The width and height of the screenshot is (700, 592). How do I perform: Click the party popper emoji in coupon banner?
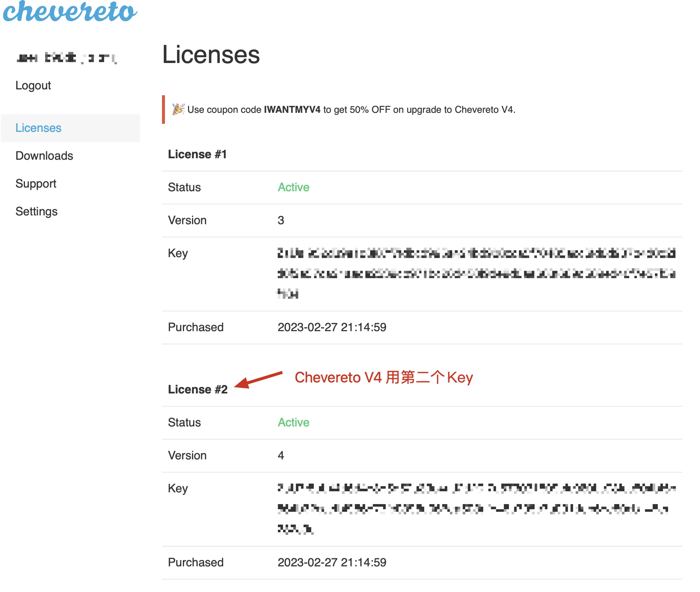(x=178, y=109)
